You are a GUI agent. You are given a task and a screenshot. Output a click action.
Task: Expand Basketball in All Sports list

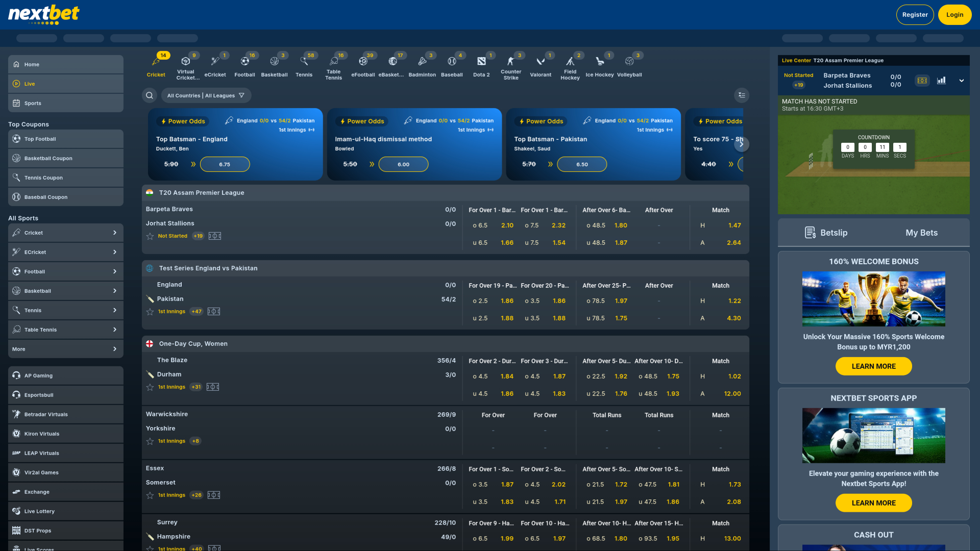(x=66, y=291)
